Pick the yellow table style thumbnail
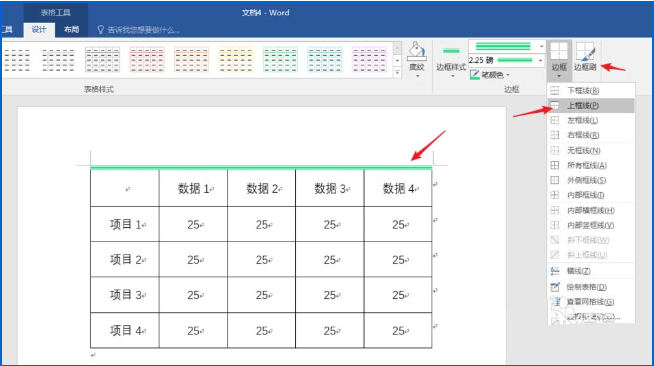The height and width of the screenshot is (366, 654). click(x=236, y=60)
